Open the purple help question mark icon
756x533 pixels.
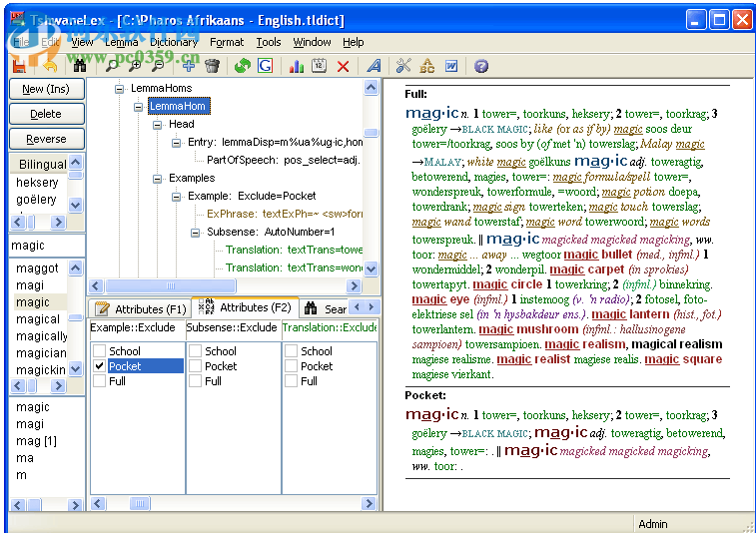pos(481,66)
